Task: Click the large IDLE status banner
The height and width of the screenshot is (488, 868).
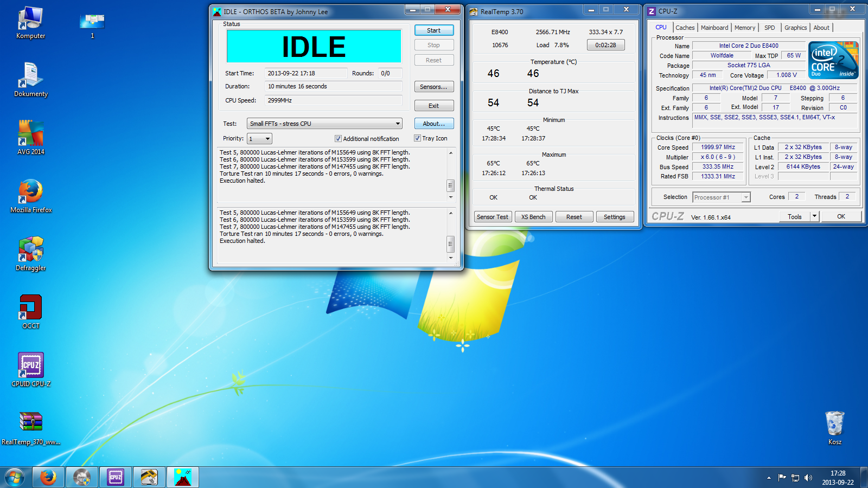Action: (x=314, y=46)
